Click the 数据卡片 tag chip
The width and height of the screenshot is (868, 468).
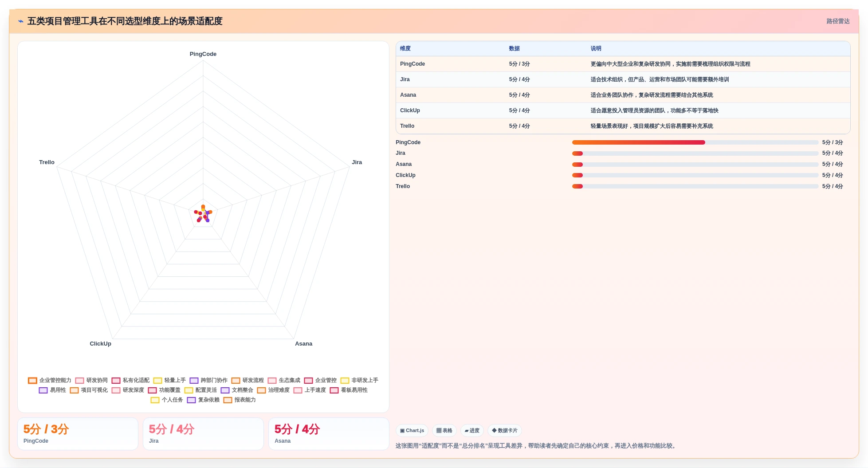pyautogui.click(x=505, y=431)
